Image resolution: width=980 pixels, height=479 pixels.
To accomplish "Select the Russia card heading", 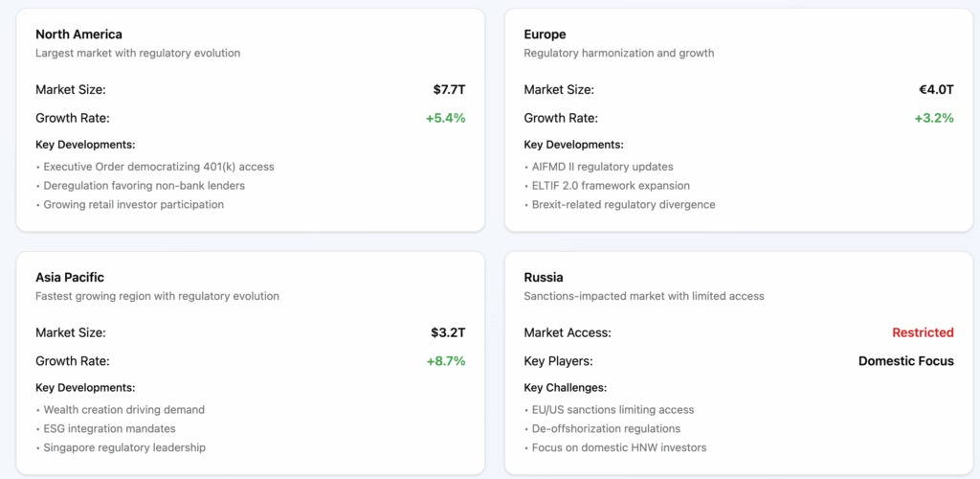I will 544,277.
